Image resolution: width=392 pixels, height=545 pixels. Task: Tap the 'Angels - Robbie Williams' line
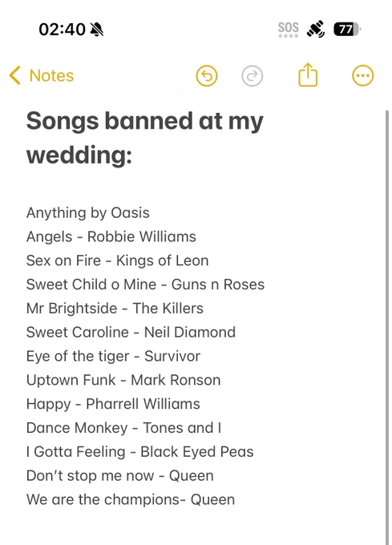pos(111,236)
